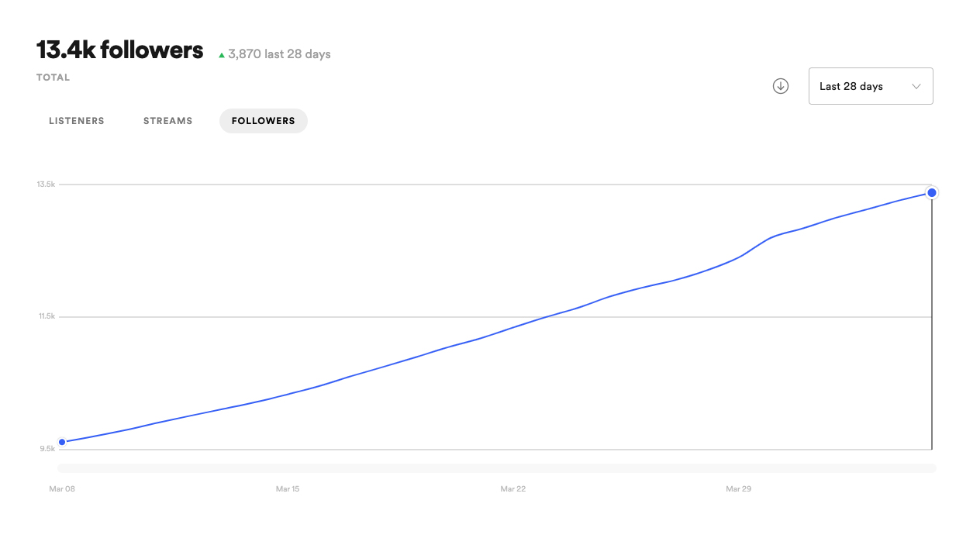980x552 pixels.
Task: Click the 3,870 last 28 days stat
Action: 279,54
